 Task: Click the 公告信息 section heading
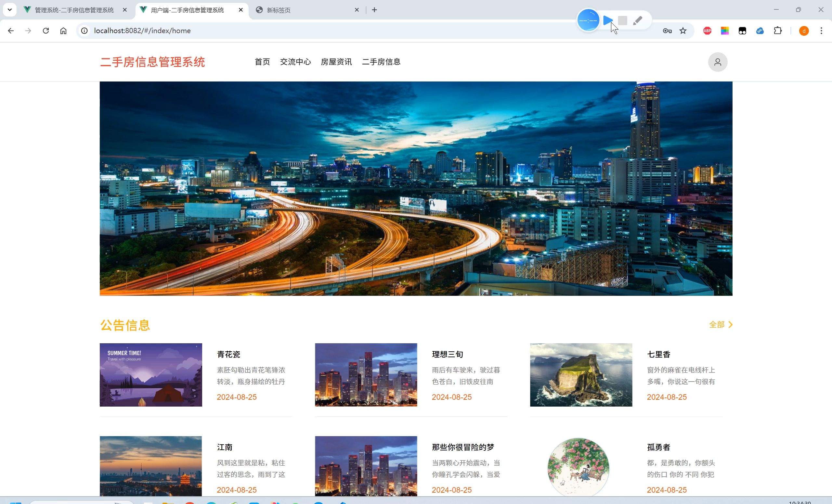click(125, 325)
